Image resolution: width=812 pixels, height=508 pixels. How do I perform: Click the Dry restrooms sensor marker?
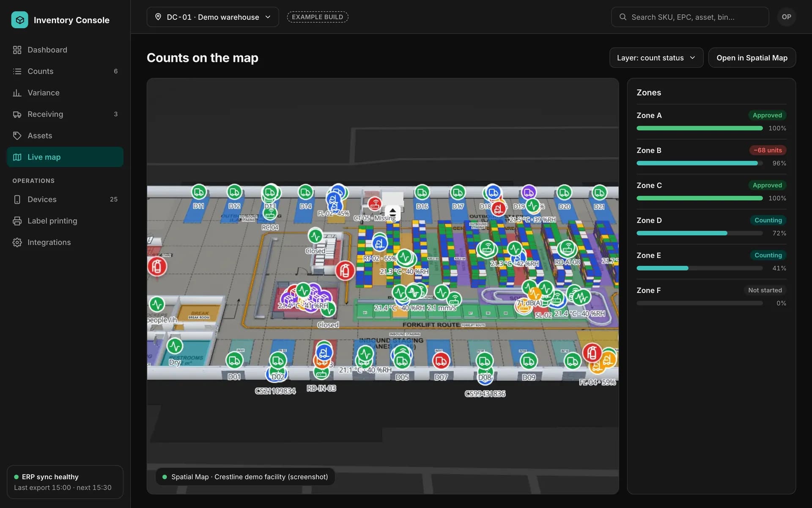(175, 346)
